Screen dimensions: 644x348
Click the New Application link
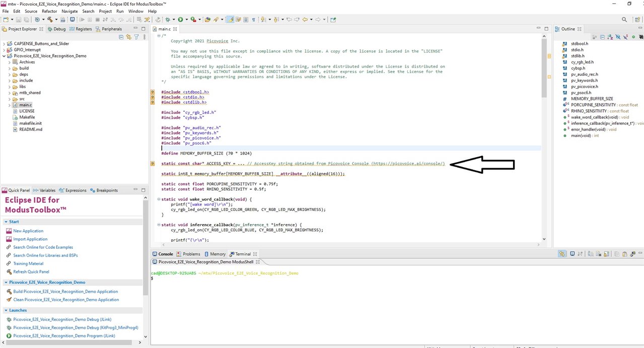28,231
